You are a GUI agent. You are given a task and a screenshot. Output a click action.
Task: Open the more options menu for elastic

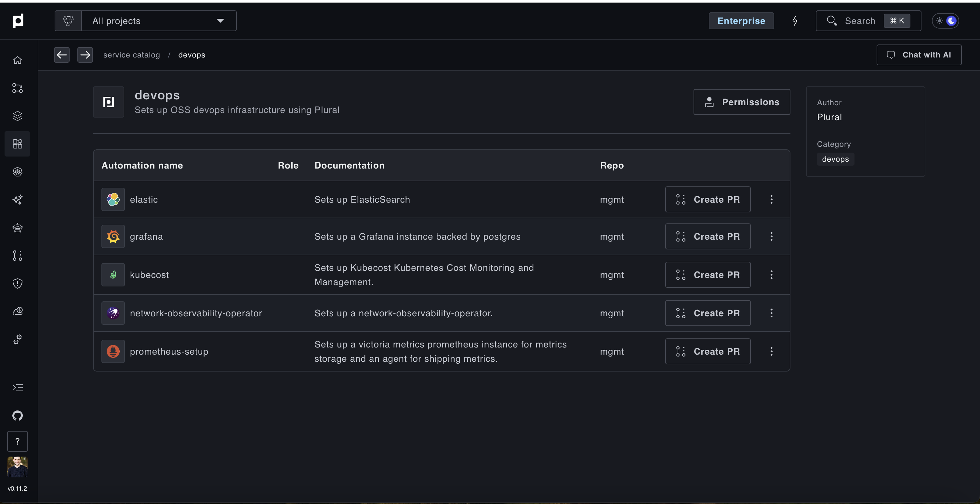[x=771, y=199]
